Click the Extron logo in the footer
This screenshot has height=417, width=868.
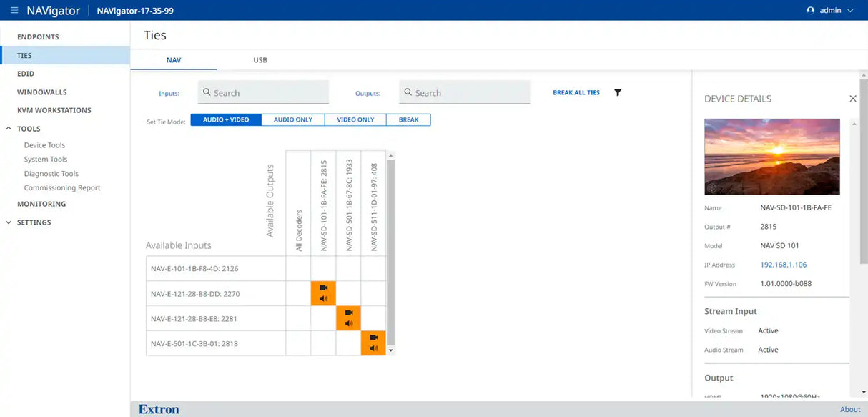pyautogui.click(x=158, y=408)
